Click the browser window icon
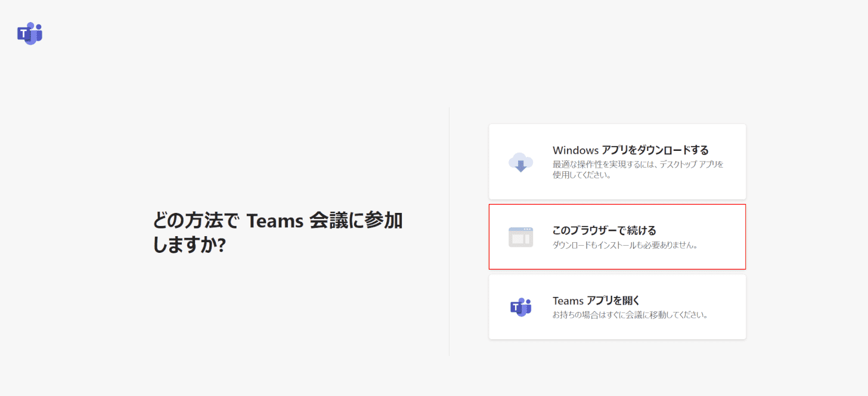868x396 pixels. coord(520,237)
